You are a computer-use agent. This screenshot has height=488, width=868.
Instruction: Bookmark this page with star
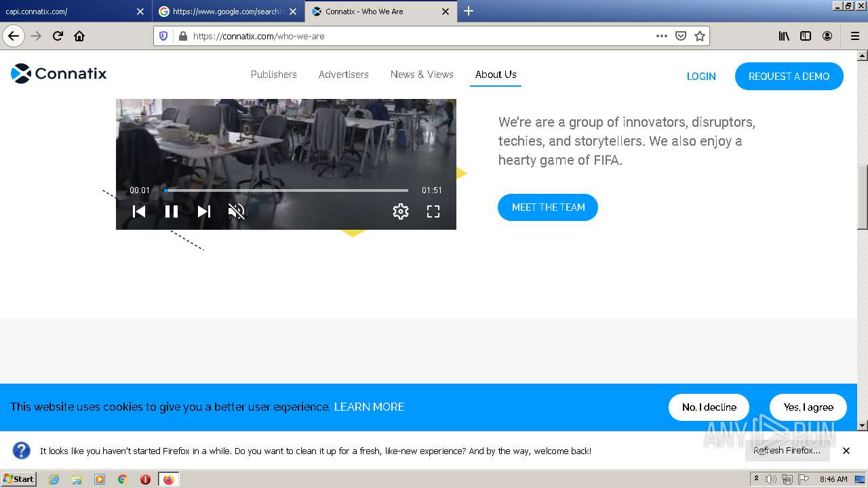click(x=700, y=36)
